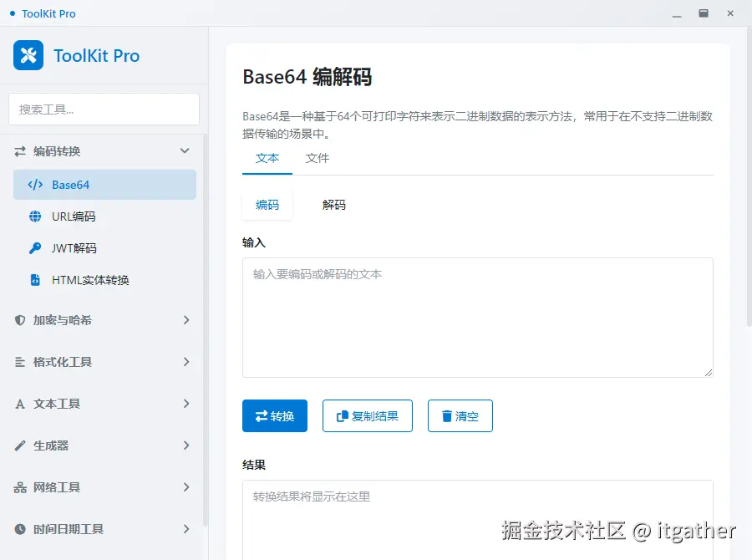The image size is (752, 560).
Task: Select the 编码 mode
Action: [267, 205]
